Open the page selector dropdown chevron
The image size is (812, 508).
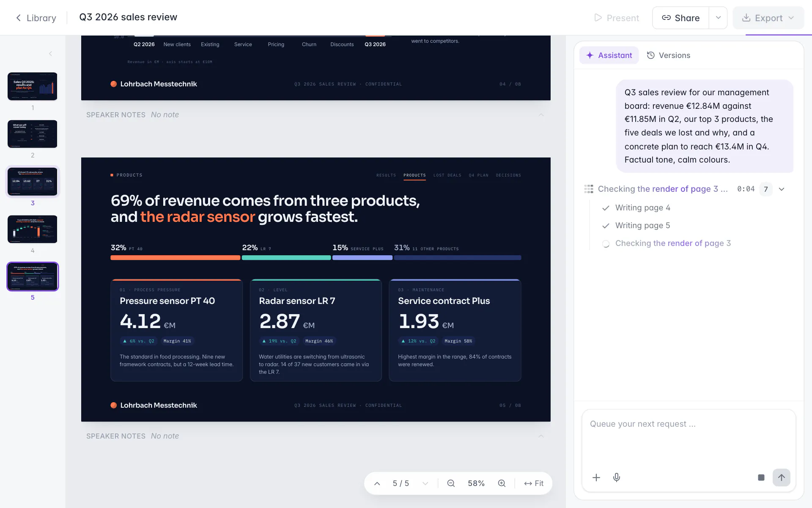coord(425,483)
